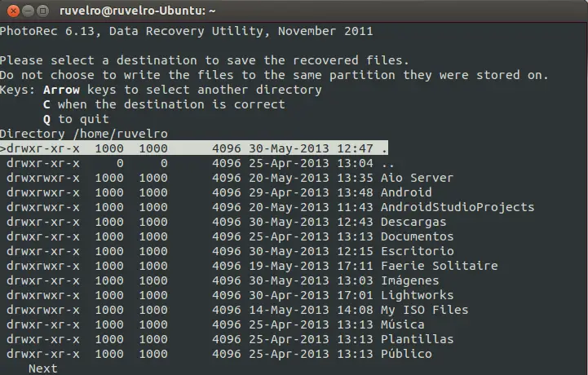Screen dimensions: 588x375
Task: Click the 'Do not choose to write' warning line
Action: tap(274, 75)
